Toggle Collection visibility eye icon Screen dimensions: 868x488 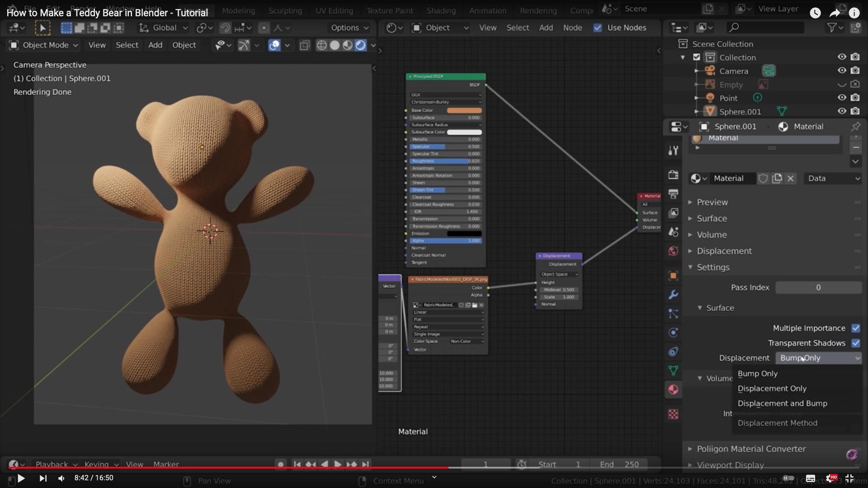click(842, 57)
